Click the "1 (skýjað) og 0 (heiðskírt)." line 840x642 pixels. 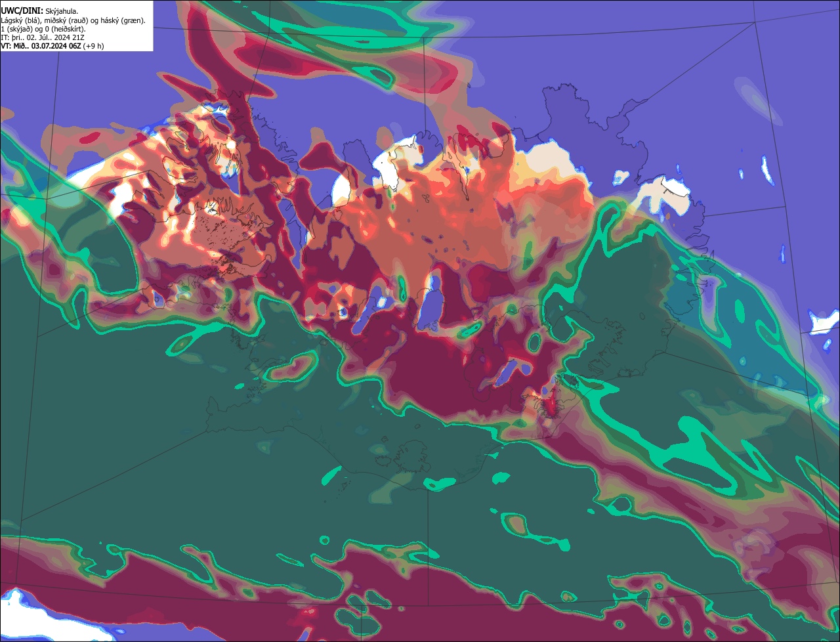[x=43, y=29]
